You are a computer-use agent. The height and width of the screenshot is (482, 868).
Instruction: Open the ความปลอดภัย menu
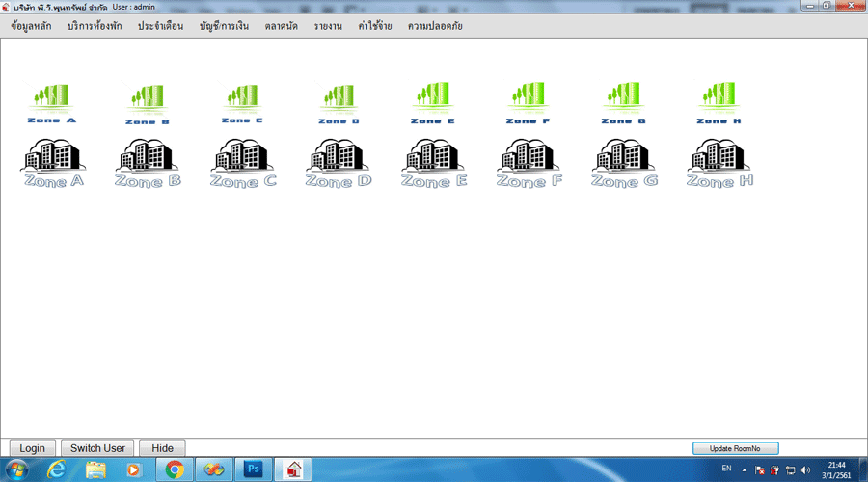(x=435, y=26)
